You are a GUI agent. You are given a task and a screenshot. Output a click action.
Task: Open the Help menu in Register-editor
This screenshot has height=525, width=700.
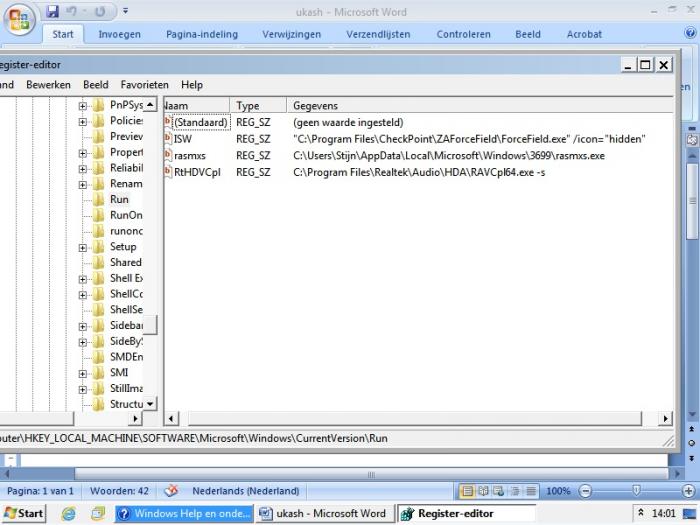[192, 85]
